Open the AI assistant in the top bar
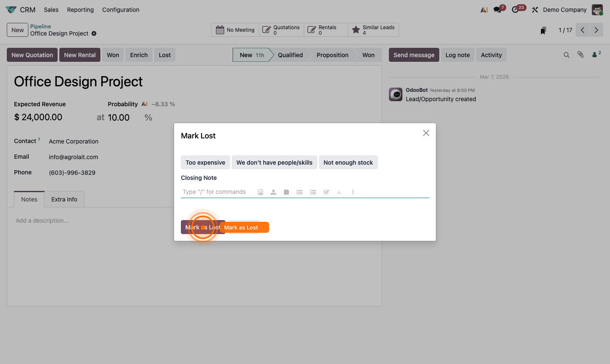The image size is (610, 364). [x=484, y=9]
